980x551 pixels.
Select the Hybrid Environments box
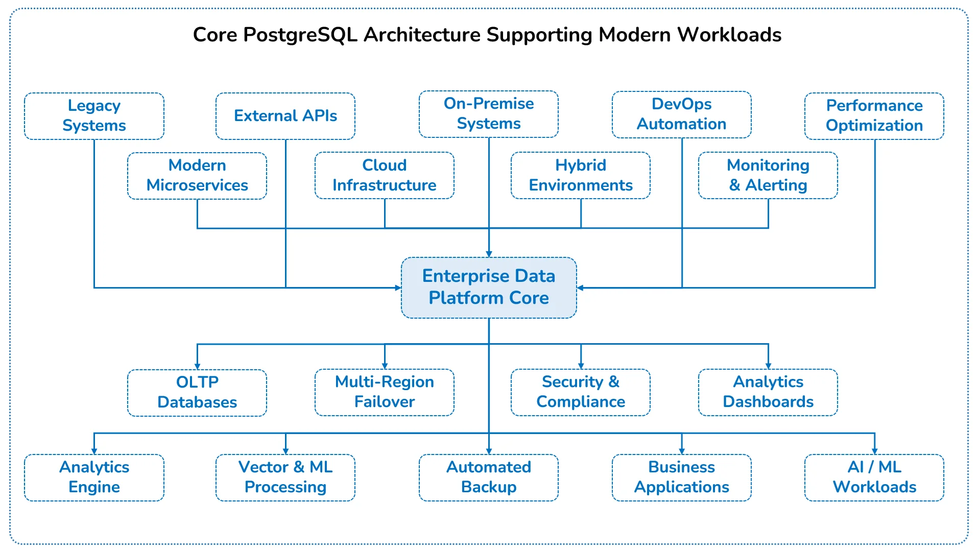581,175
